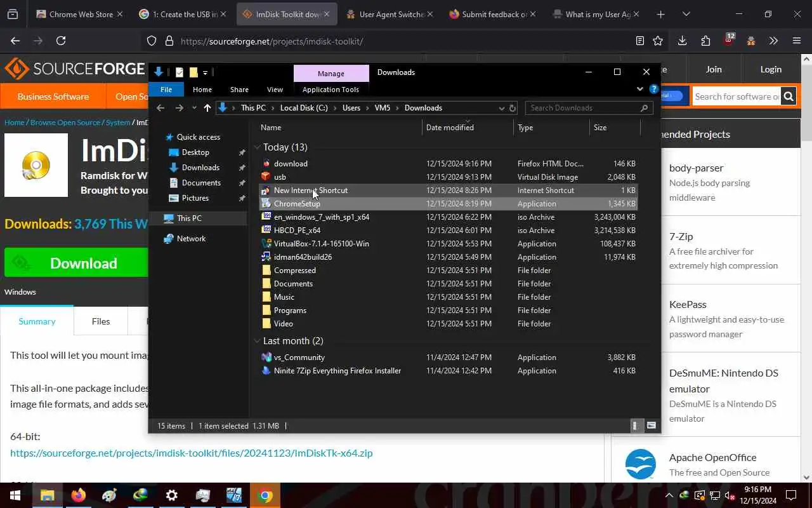
Task: Click SourceForge Join link
Action: tap(714, 69)
